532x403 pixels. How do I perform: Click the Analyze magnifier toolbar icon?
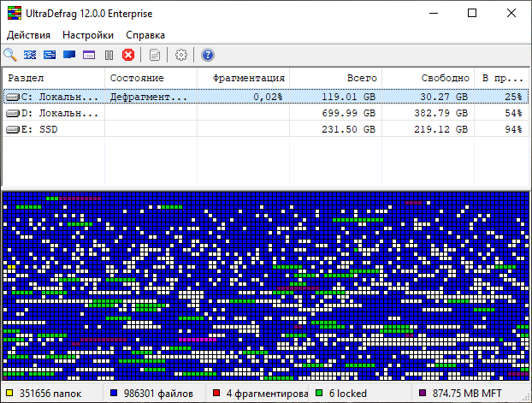(11, 55)
